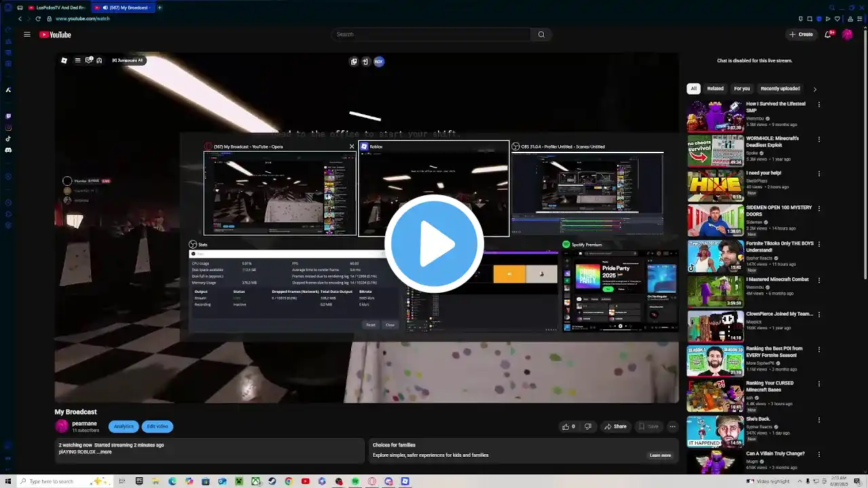The height and width of the screenshot is (488, 868).
Task: Click the Save button under video
Action: coord(648,426)
